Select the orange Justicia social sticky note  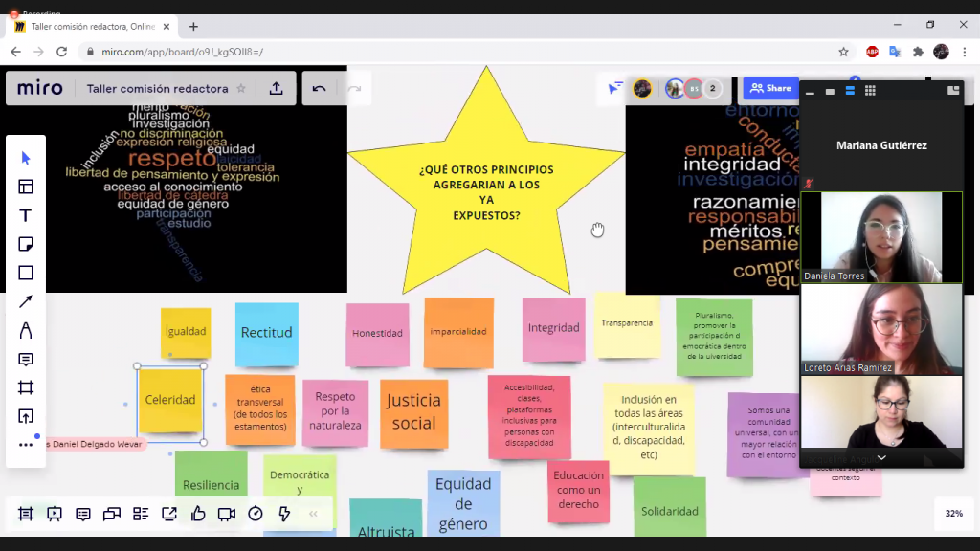point(413,412)
